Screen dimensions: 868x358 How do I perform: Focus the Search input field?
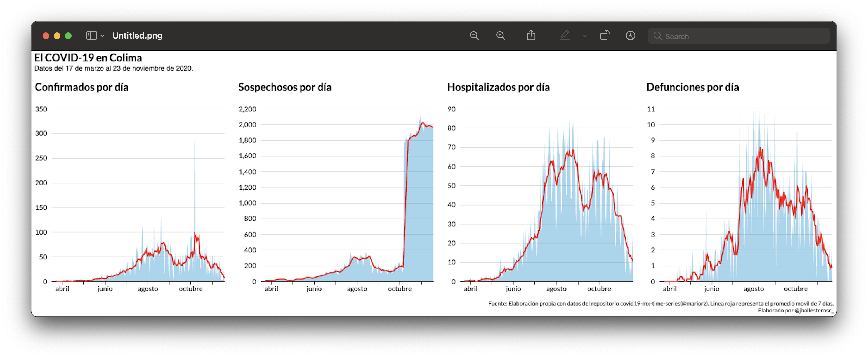tap(739, 36)
